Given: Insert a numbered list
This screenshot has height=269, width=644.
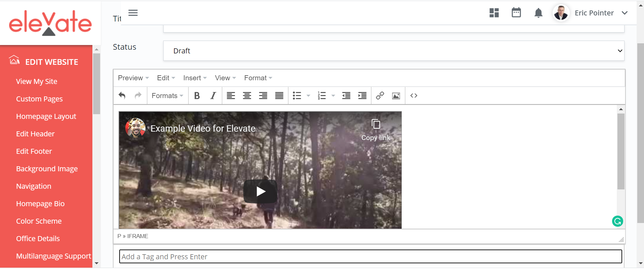Looking at the screenshot, I should (x=322, y=96).
